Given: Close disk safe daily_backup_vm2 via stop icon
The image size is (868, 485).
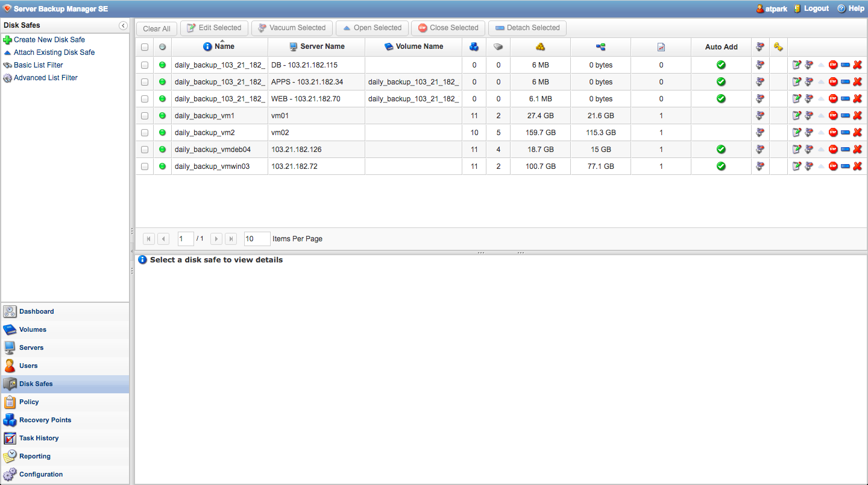Looking at the screenshot, I should 833,133.
